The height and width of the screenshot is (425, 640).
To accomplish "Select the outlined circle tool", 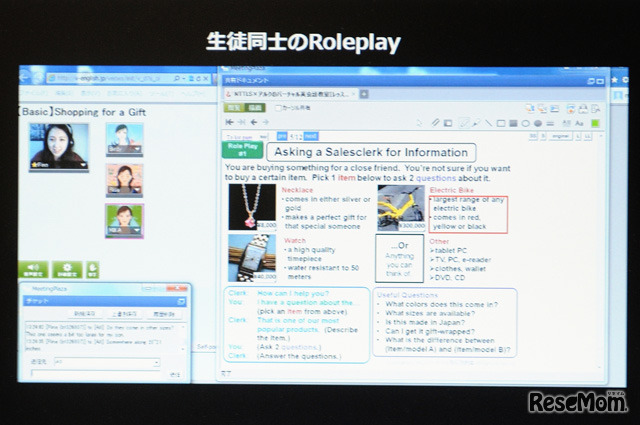I will point(526,123).
